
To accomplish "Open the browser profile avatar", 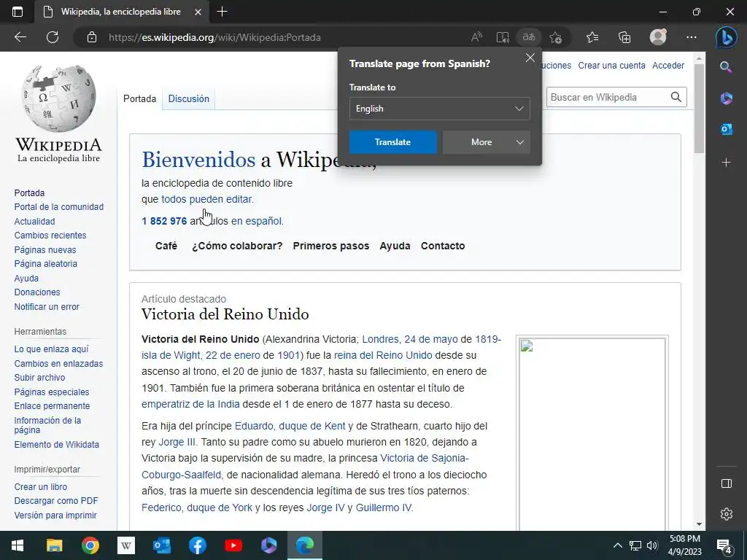I will click(659, 37).
